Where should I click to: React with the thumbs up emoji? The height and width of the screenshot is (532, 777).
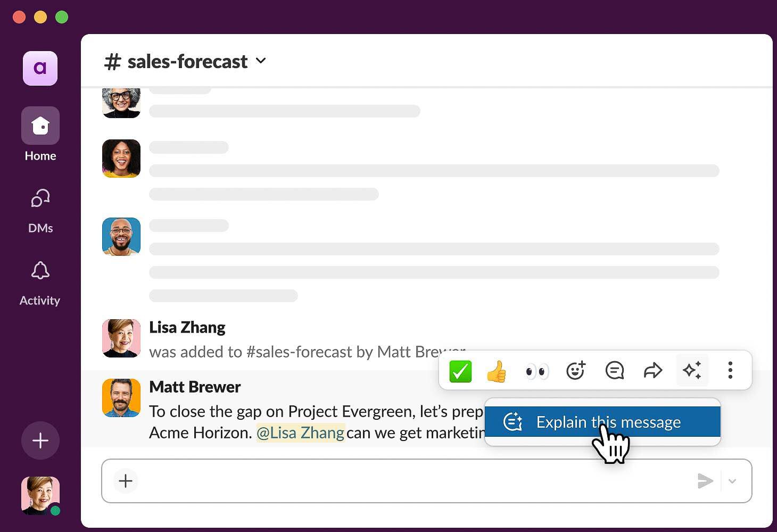click(497, 371)
